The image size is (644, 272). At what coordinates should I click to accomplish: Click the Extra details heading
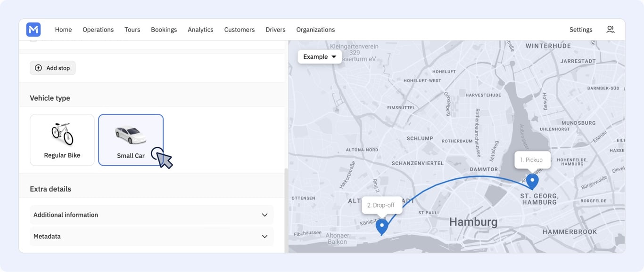click(x=50, y=189)
